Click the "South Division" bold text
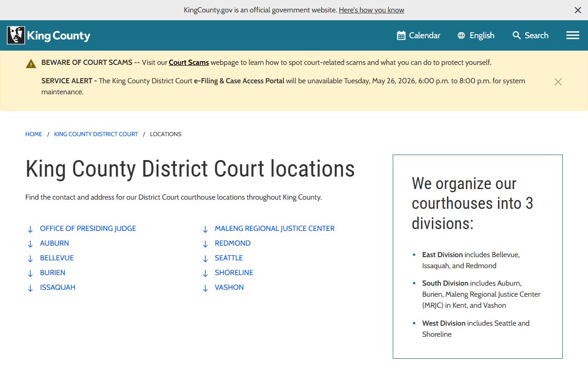The image size is (588, 368). tap(445, 283)
